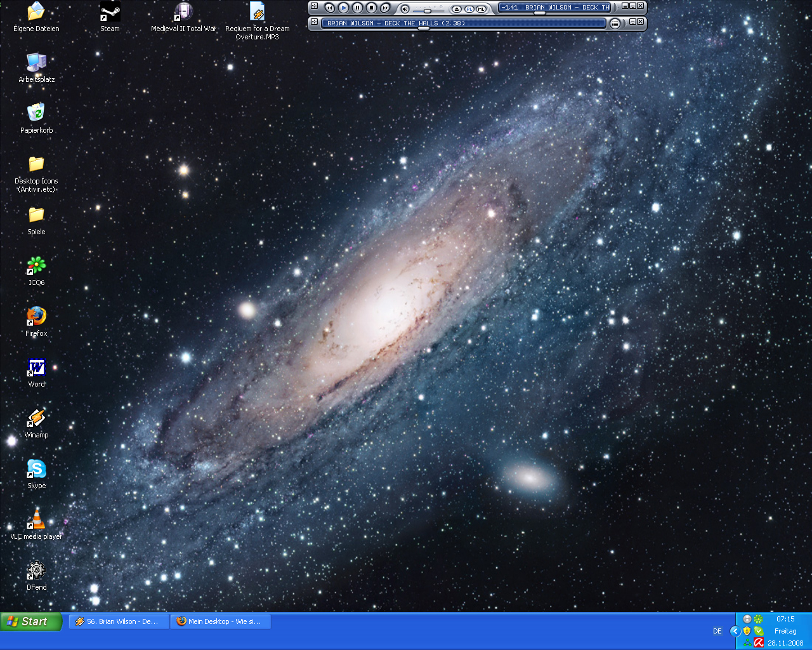The width and height of the screenshot is (812, 650).
Task: Toggle the Media Library with ML button
Action: pyautogui.click(x=481, y=9)
